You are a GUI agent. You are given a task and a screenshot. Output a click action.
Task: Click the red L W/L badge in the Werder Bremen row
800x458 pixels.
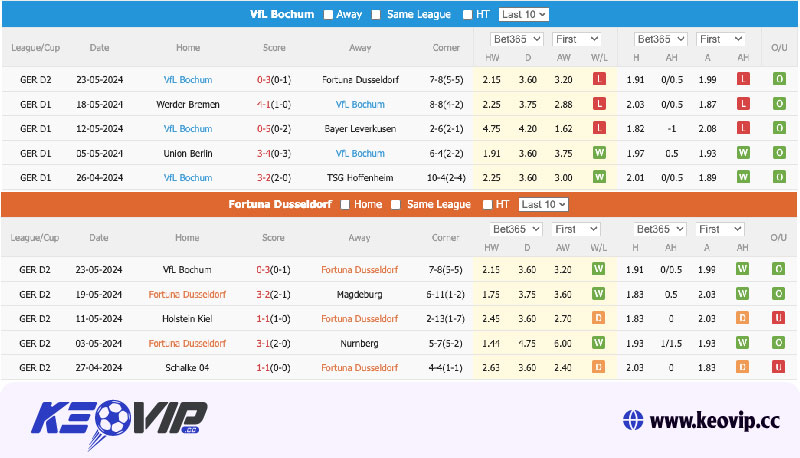click(599, 104)
